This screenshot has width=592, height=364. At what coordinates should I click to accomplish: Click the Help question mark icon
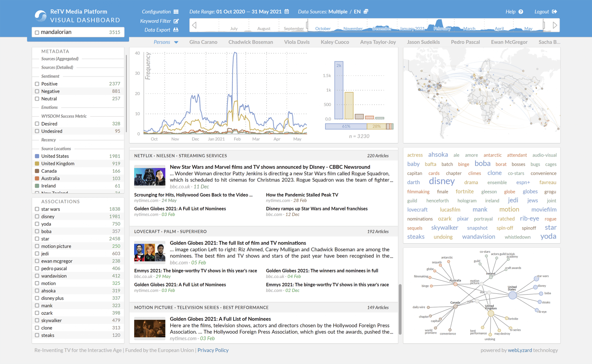[x=521, y=12]
